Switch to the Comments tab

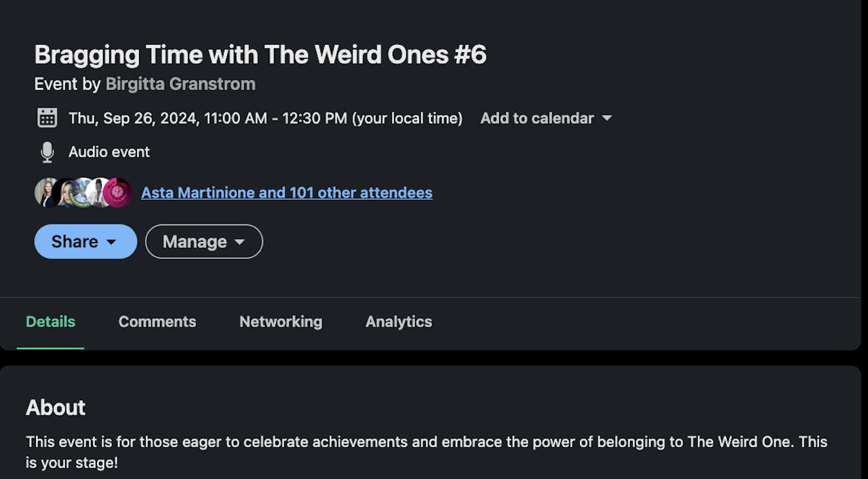157,322
